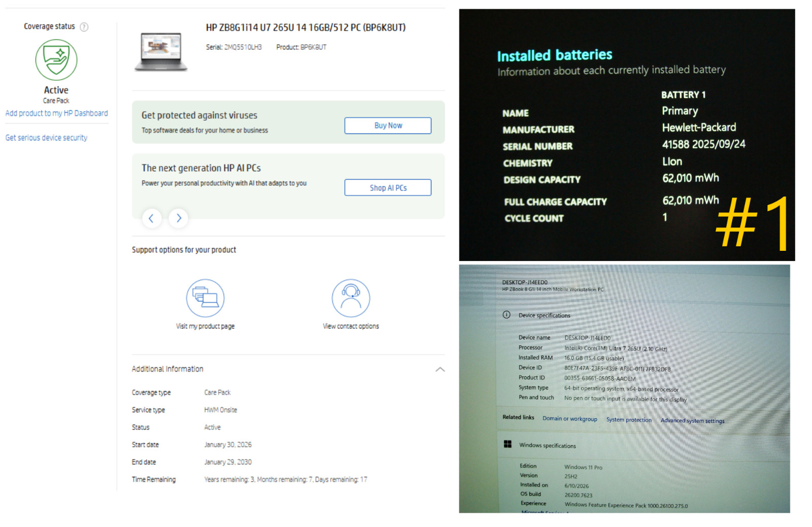Open the Advanced system settings link
Viewport: 812px width, 527px height.
(692, 421)
